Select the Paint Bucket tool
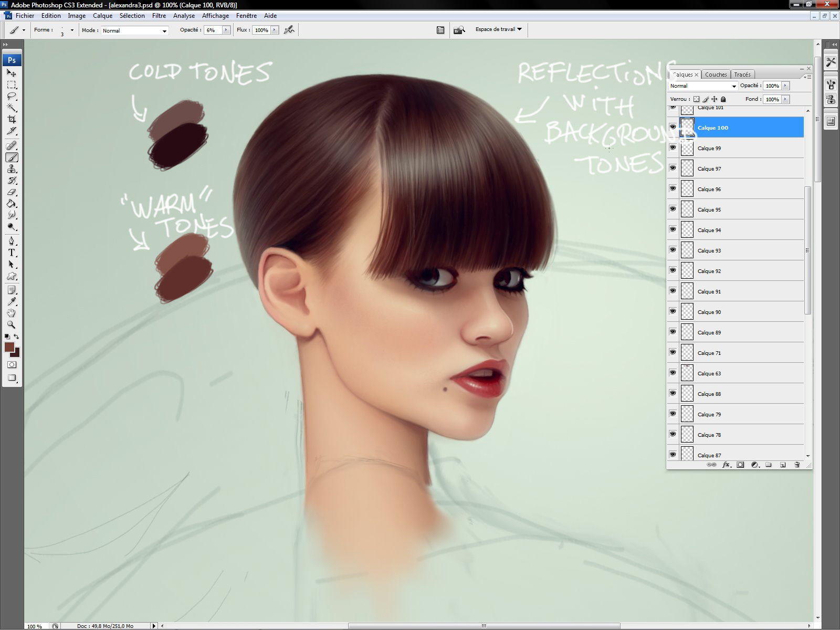840x630 pixels. pos(12,204)
